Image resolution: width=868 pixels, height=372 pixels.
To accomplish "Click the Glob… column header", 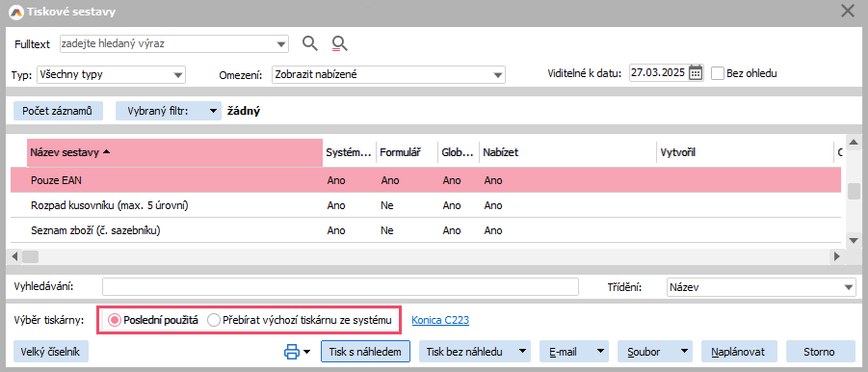I will coord(459,152).
